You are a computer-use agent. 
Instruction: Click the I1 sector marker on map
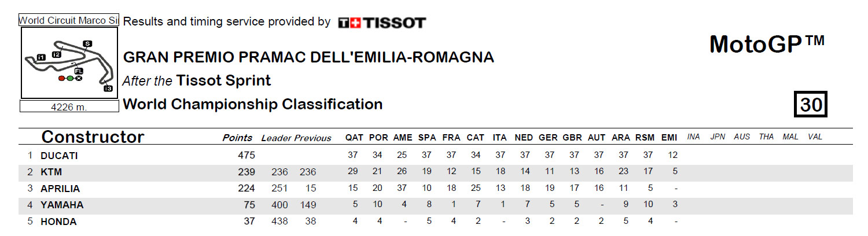coord(41,57)
